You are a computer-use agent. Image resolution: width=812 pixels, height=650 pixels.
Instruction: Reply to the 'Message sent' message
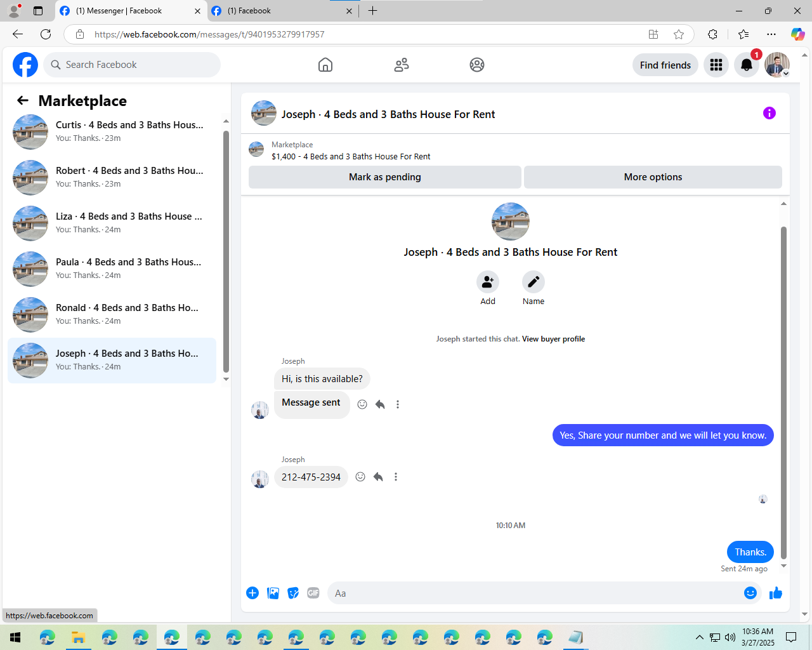pyautogui.click(x=380, y=404)
